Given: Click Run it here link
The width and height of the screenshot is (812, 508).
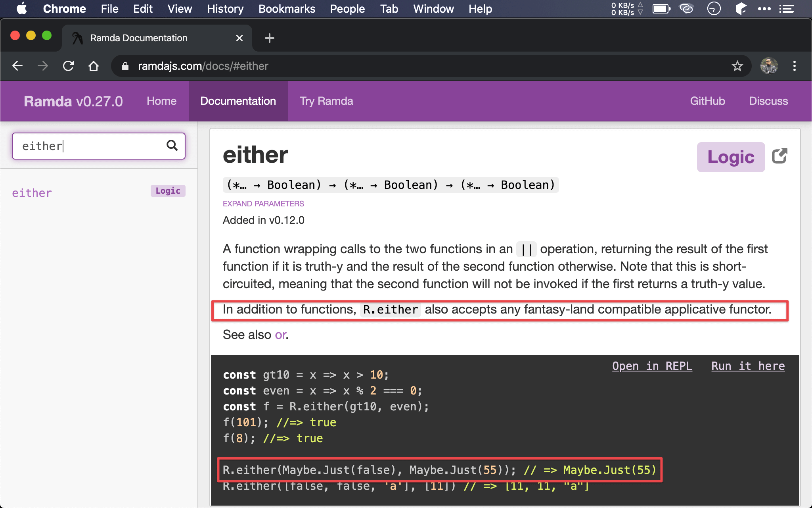Looking at the screenshot, I should (748, 366).
